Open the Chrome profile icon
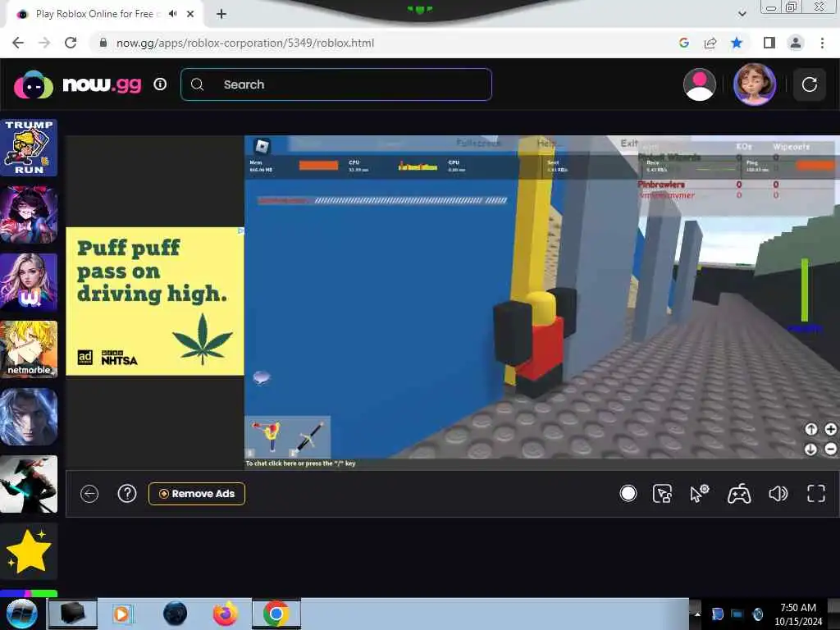 click(x=796, y=43)
